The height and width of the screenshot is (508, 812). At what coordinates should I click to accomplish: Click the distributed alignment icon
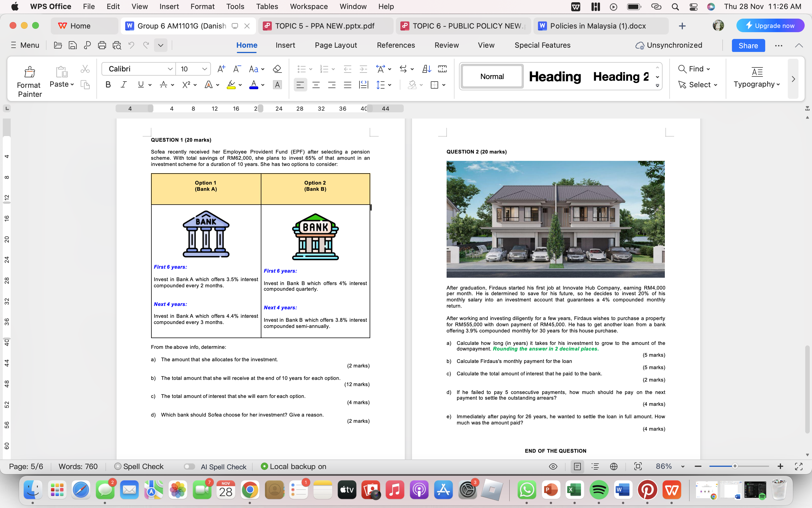(x=363, y=85)
